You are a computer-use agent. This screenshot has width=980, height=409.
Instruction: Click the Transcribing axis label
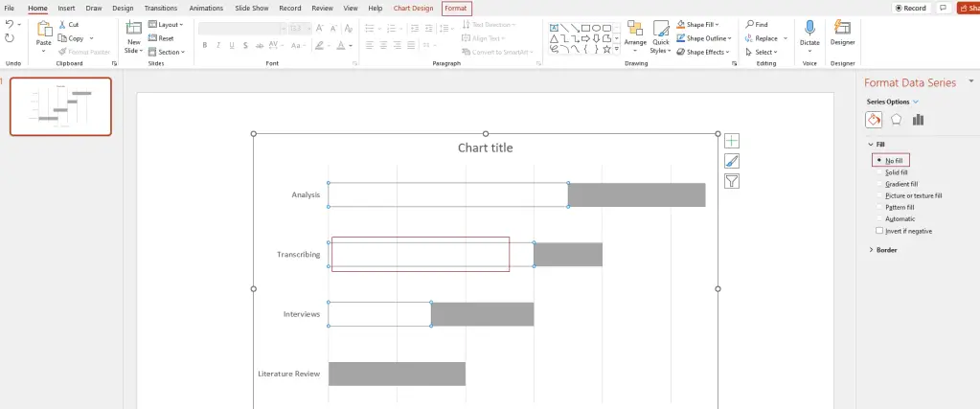point(299,255)
